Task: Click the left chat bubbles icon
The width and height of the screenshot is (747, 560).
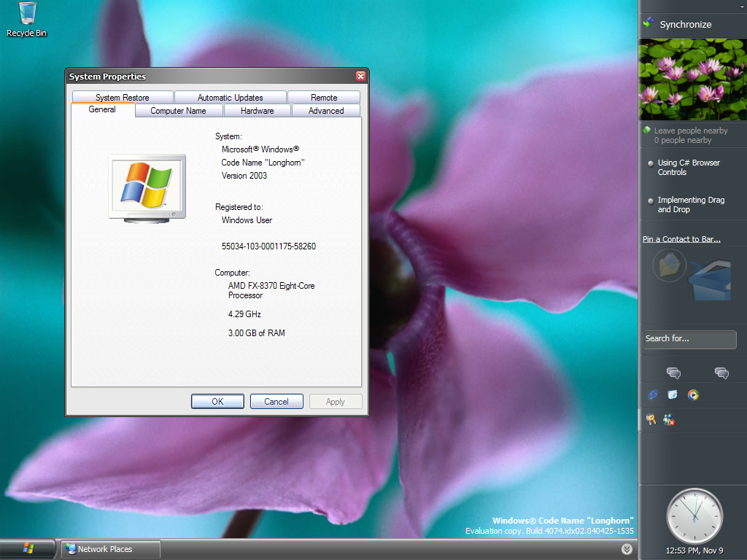Action: tap(673, 373)
